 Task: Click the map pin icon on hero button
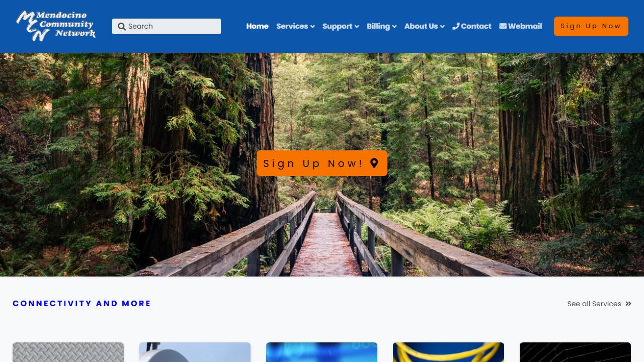(x=374, y=163)
